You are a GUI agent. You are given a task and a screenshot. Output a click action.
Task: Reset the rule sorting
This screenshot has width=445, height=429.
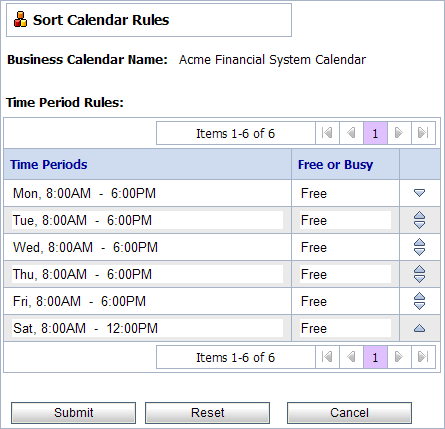pyautogui.click(x=207, y=413)
